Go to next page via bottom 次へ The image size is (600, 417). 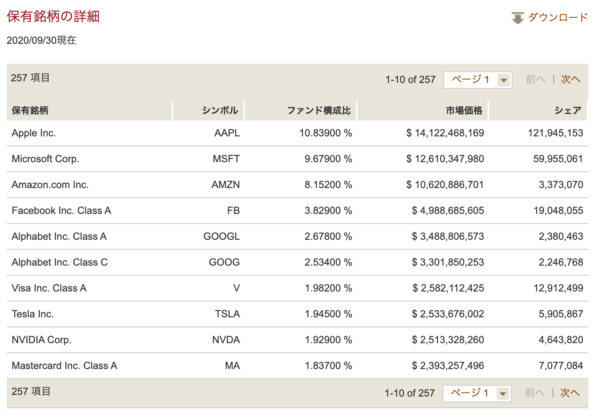(x=570, y=393)
